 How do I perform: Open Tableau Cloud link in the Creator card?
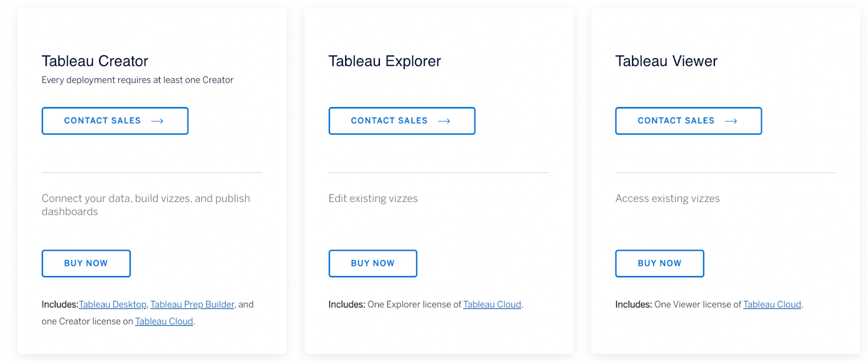tap(164, 321)
